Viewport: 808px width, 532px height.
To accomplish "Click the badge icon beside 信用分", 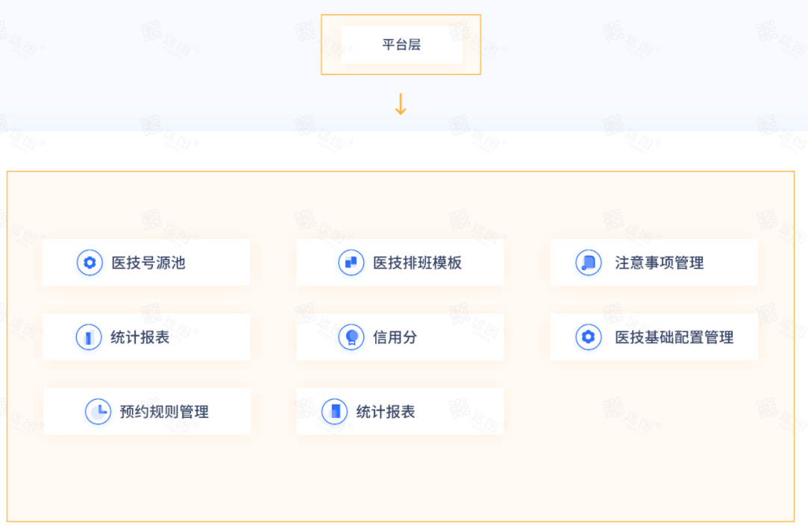I will coord(351,338).
